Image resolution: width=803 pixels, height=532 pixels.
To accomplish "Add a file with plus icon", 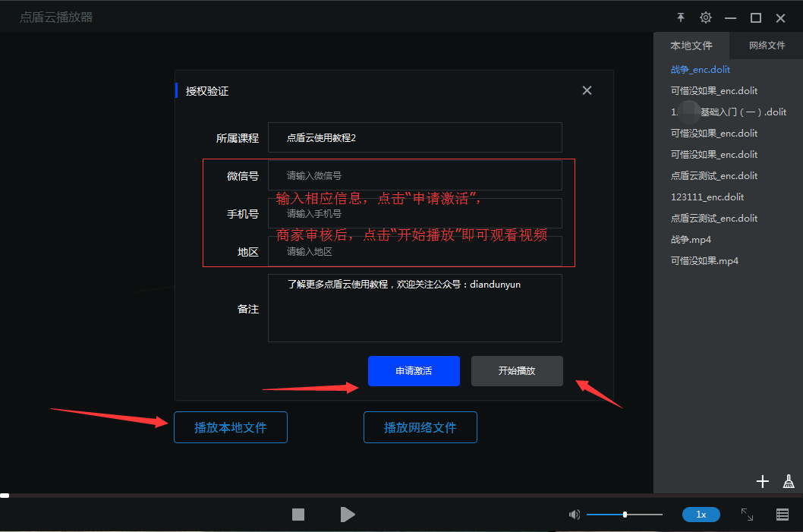I will [x=763, y=481].
